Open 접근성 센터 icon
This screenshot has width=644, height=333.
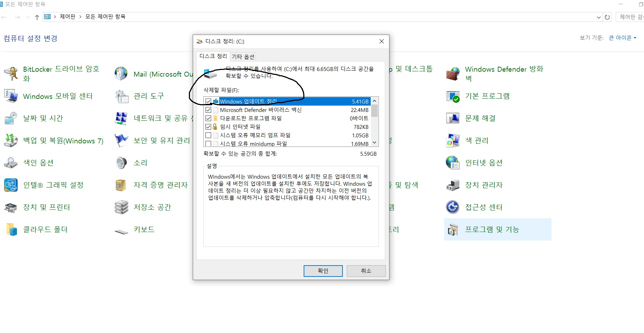coord(453,207)
